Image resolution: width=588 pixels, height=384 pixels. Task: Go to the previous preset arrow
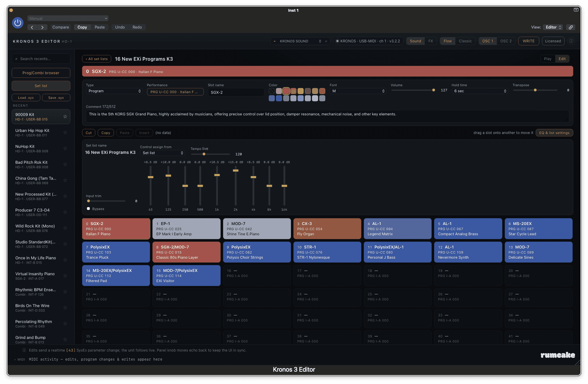tap(32, 27)
